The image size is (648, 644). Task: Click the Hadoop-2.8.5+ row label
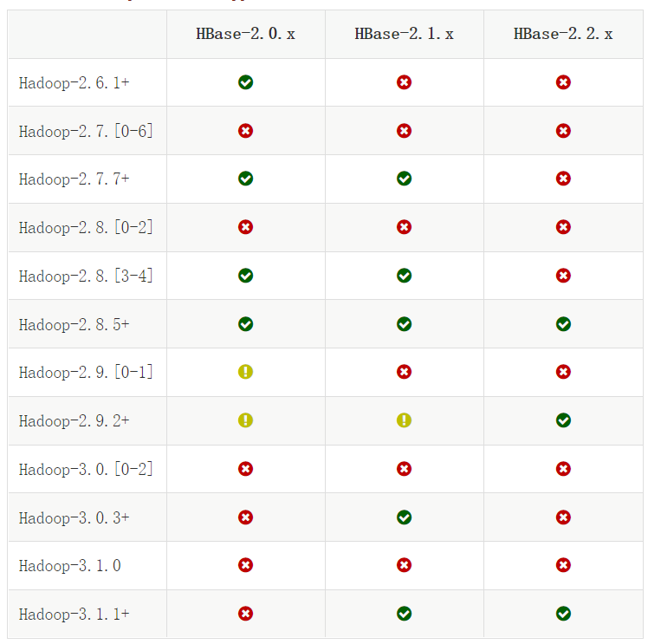[x=74, y=324]
